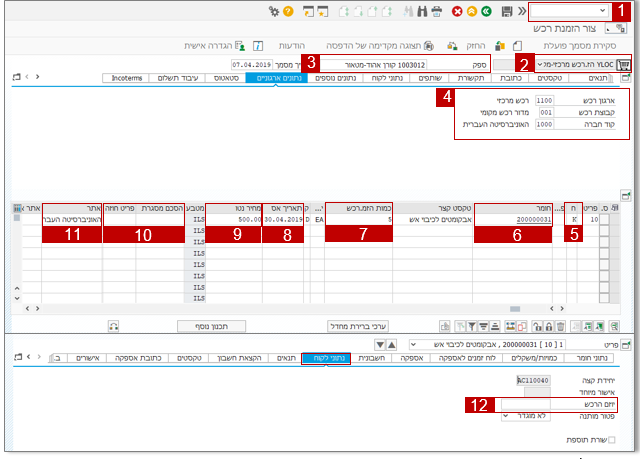This screenshot has height=459, width=640.
Task: Open the Customize layout gear icon
Action: click(x=273, y=11)
